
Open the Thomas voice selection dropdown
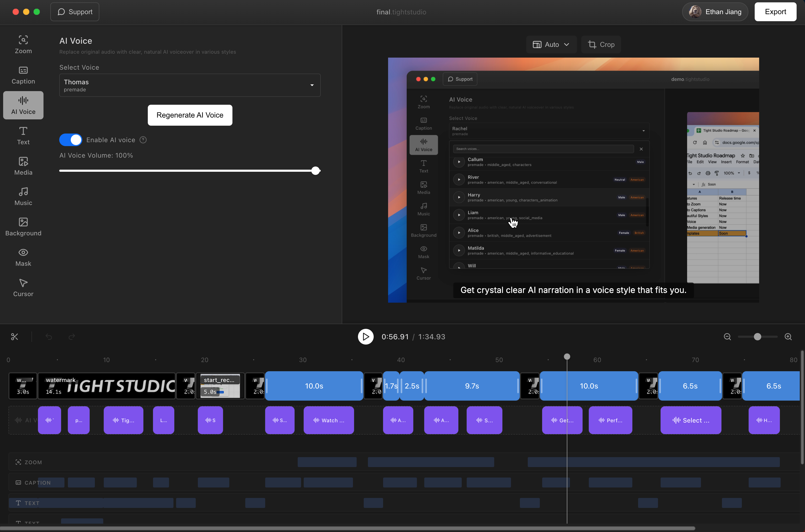point(190,85)
